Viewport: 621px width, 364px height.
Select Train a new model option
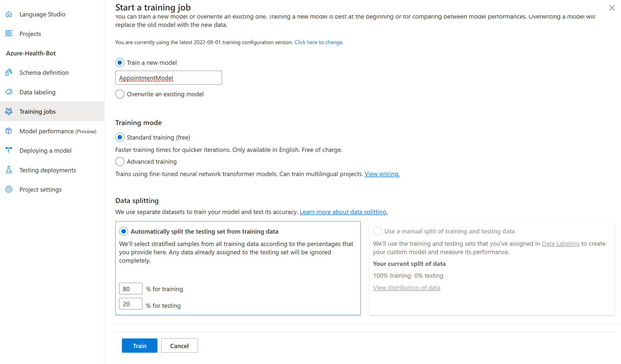(120, 62)
